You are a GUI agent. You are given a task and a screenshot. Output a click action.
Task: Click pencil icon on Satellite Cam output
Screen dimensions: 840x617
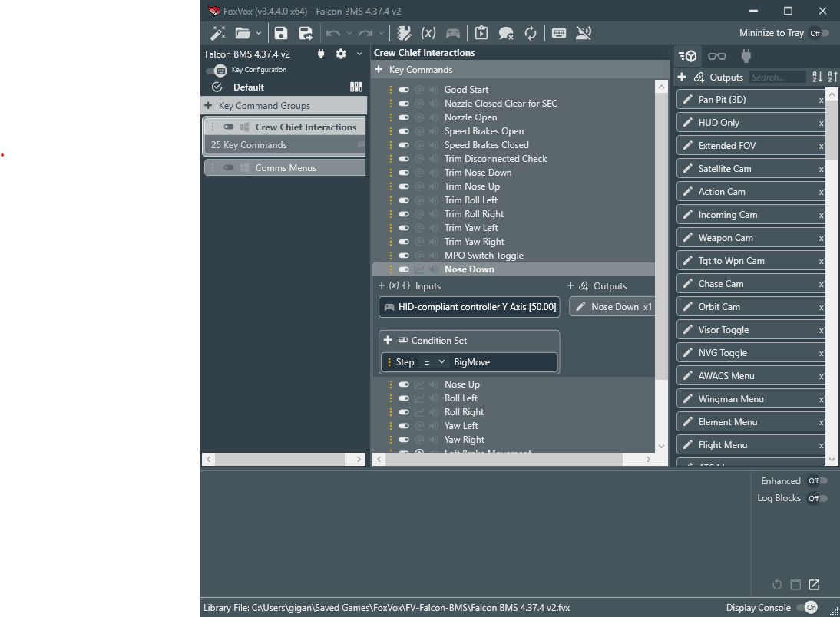click(x=688, y=168)
